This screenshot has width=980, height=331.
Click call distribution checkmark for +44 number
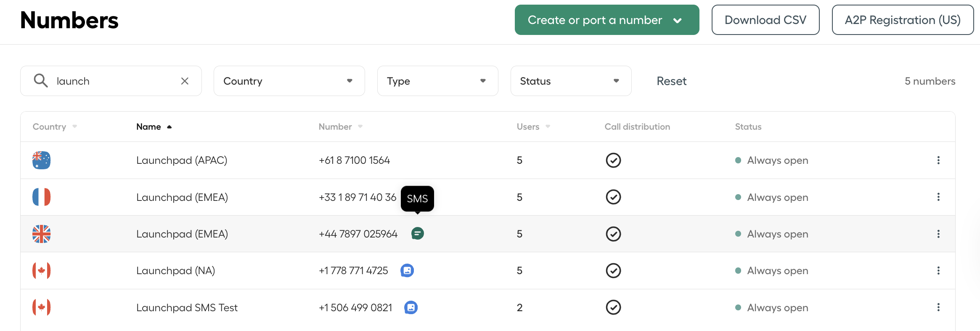[x=613, y=234]
